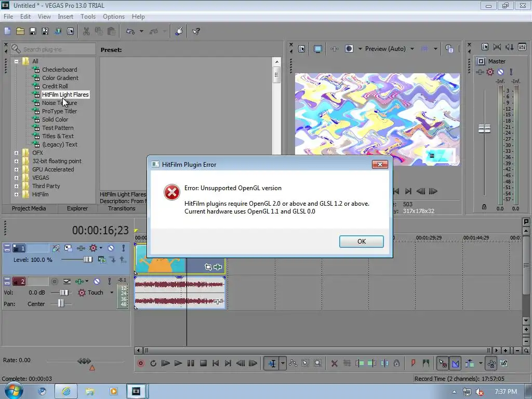Switch to the Transitions tab
Screen dimensions: 532x399
click(122, 208)
